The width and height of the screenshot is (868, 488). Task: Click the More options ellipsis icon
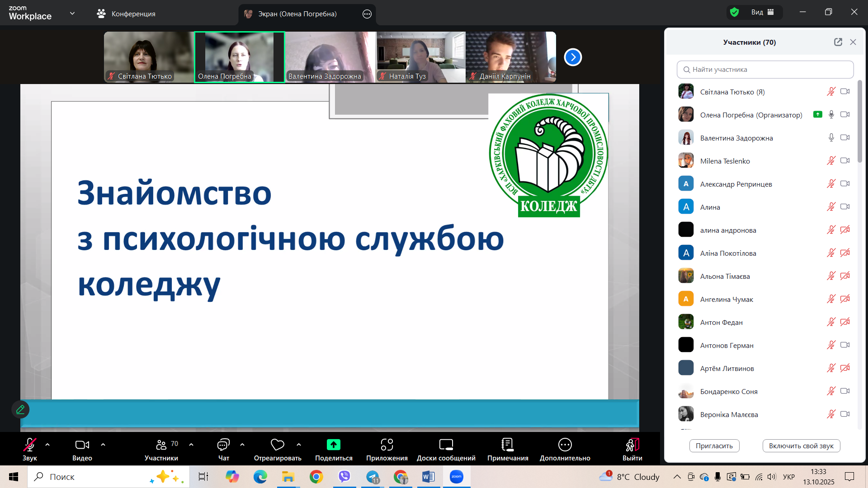pos(565,445)
